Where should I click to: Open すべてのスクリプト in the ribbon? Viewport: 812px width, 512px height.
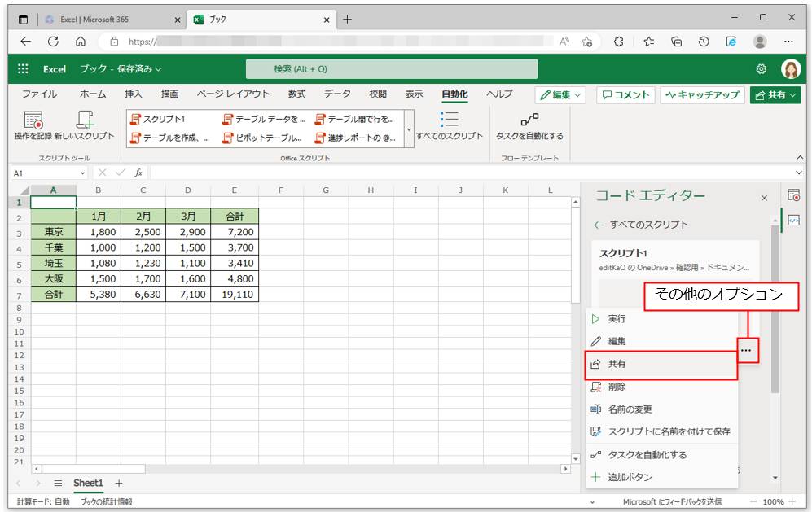(449, 120)
